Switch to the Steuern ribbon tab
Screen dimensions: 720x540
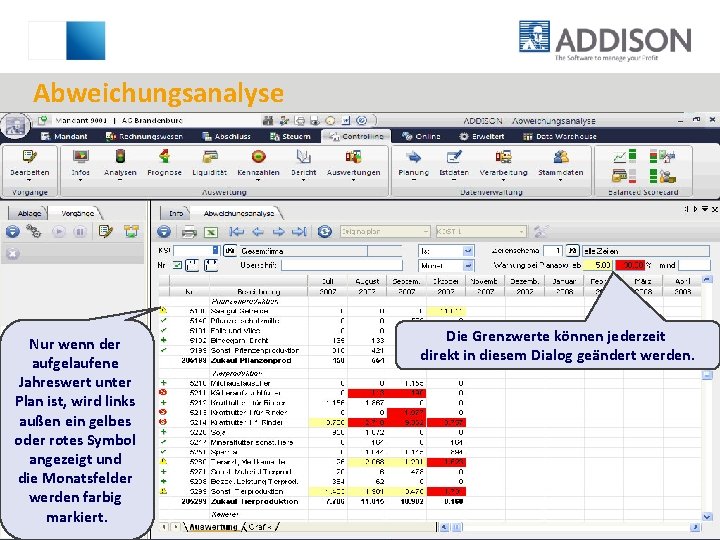tap(290, 136)
